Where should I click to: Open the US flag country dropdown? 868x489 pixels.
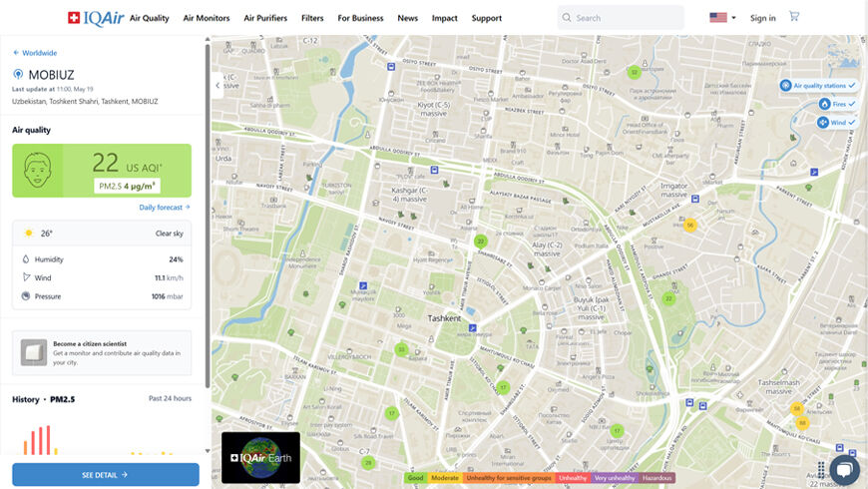tap(722, 18)
